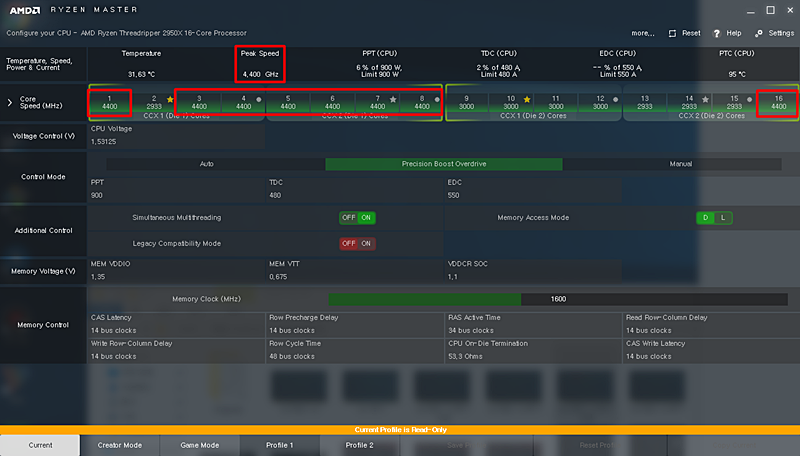The image size is (800, 456).
Task: Switch to Game Mode tab
Action: point(199,445)
